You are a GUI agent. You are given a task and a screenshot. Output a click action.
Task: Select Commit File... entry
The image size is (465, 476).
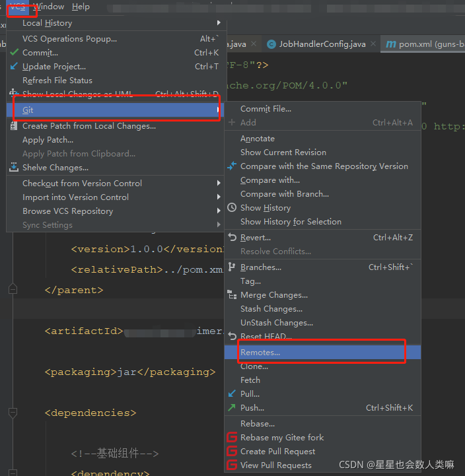pyautogui.click(x=322, y=109)
